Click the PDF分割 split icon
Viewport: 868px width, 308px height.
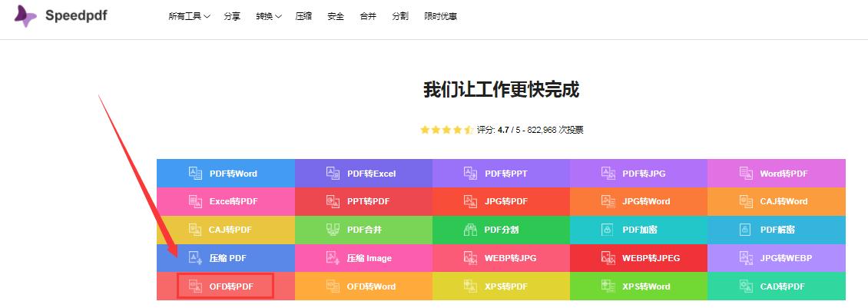[471, 230]
